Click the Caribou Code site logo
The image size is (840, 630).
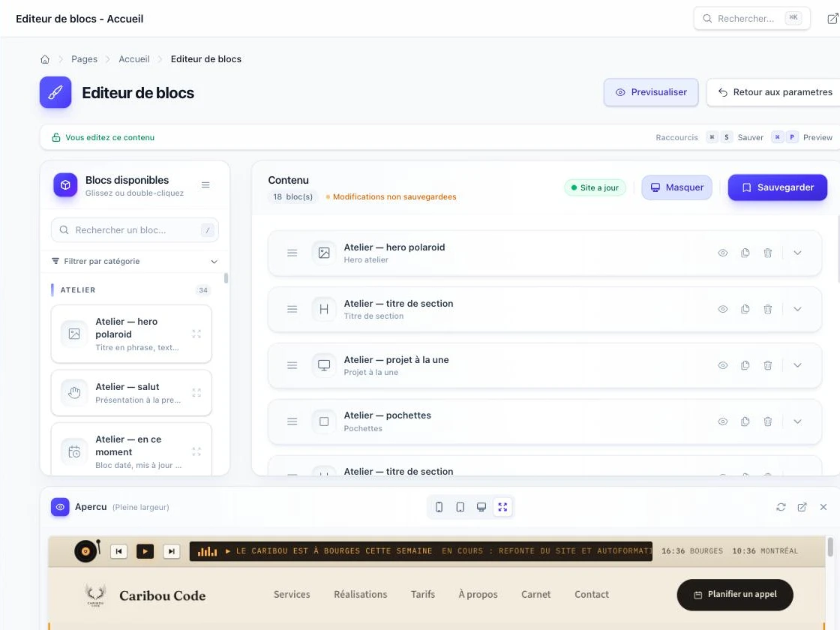[x=145, y=595]
